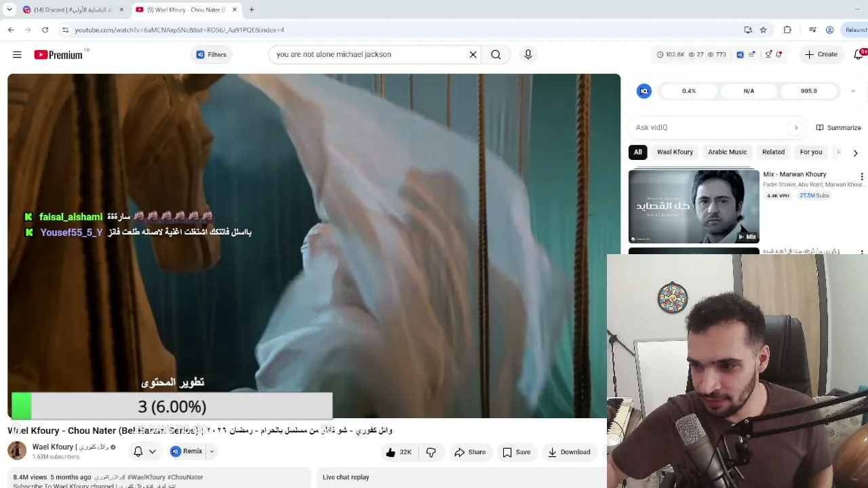868x488 pixels.
Task: Open the vidIQ Filters button
Action: pyautogui.click(x=211, y=54)
